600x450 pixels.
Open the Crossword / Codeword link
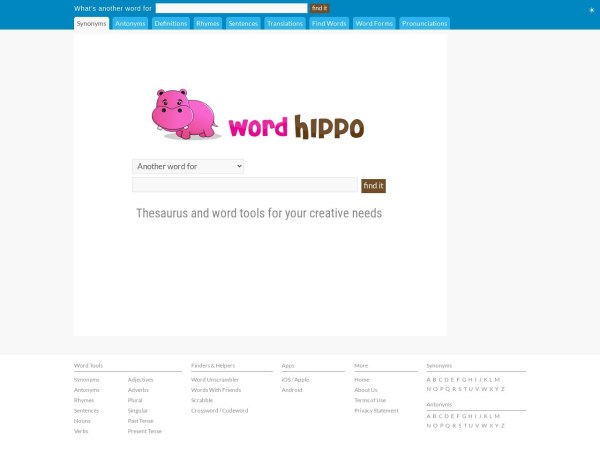pos(220,411)
